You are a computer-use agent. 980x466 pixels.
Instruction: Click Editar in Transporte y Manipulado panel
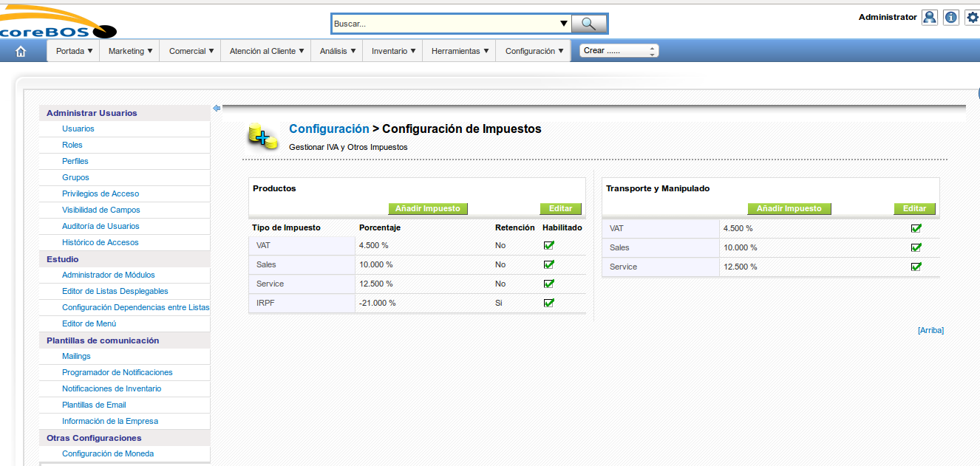tap(914, 209)
